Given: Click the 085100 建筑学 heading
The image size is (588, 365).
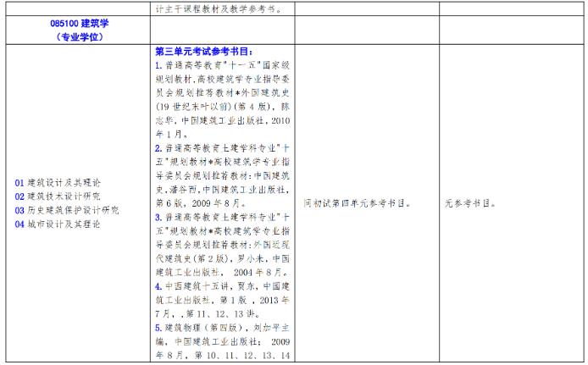Looking at the screenshot, I should click(x=78, y=24).
